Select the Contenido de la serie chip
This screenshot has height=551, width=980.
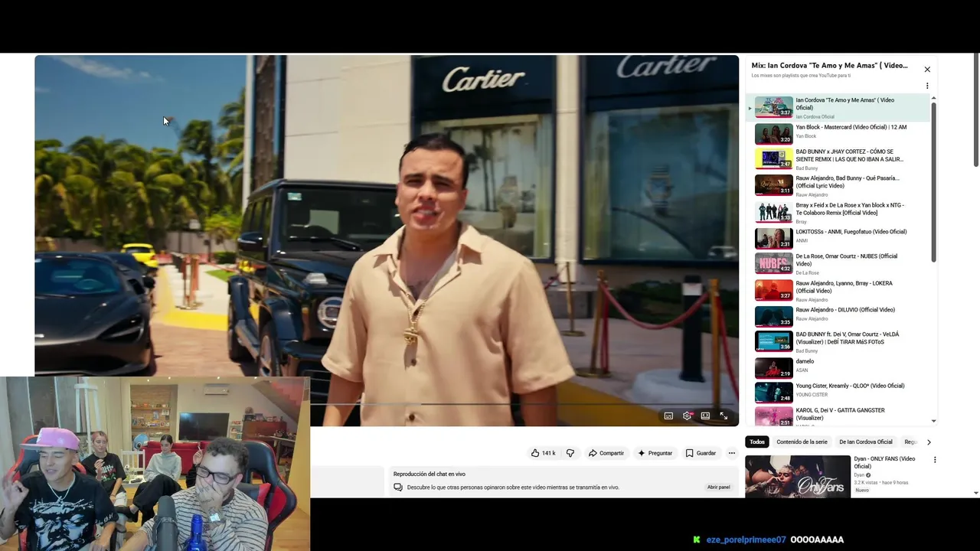[x=802, y=442]
